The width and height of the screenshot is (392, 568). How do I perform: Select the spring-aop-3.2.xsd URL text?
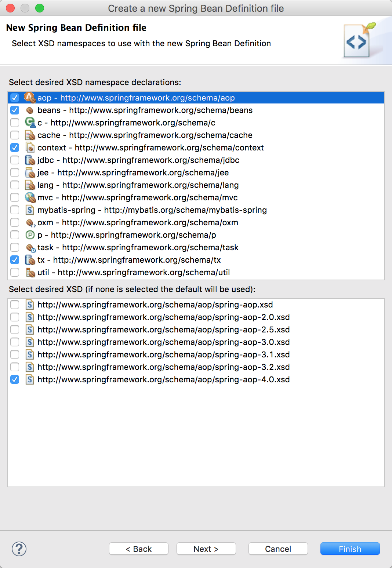tap(164, 367)
